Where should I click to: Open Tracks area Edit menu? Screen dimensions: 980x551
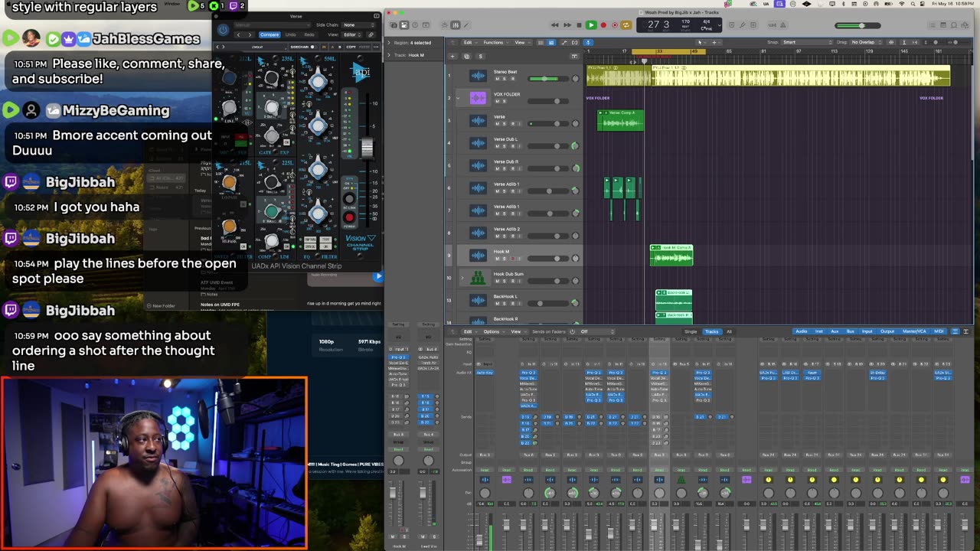click(x=469, y=42)
